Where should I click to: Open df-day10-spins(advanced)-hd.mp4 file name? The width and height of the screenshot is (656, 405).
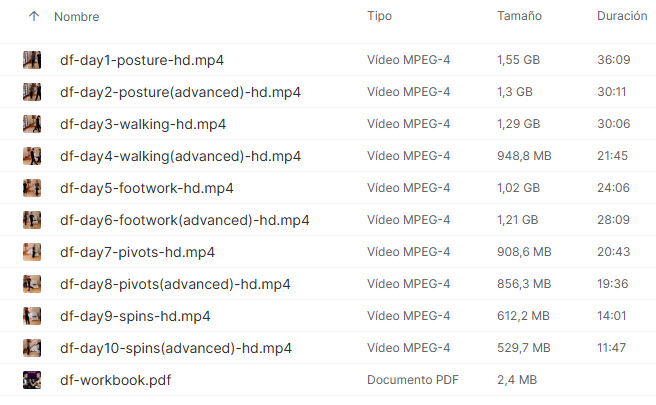176,348
